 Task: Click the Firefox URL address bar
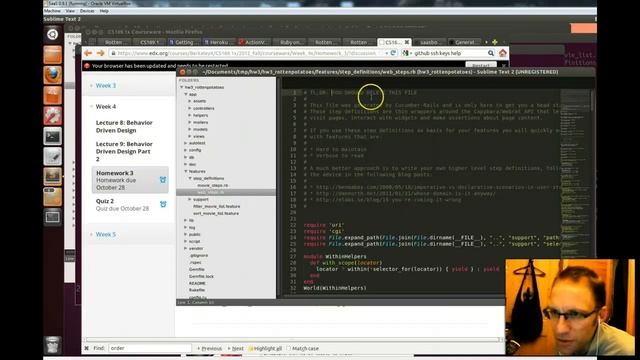248,53
